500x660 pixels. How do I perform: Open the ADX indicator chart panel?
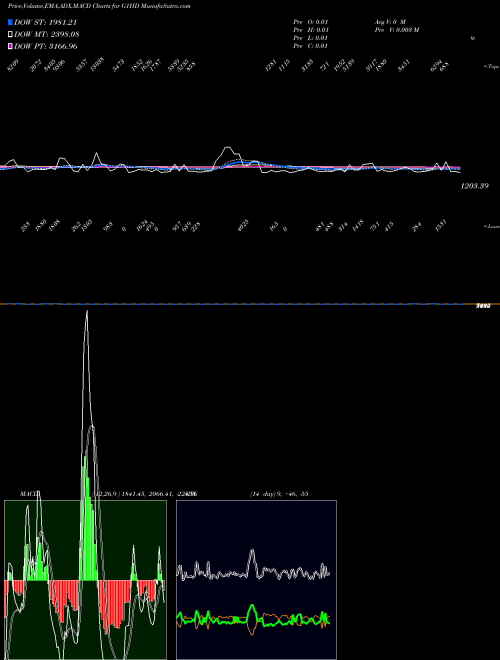point(256,580)
